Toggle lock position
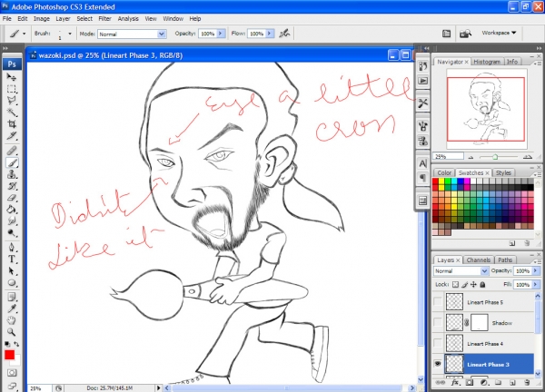This screenshot has width=545, height=392. (x=473, y=284)
